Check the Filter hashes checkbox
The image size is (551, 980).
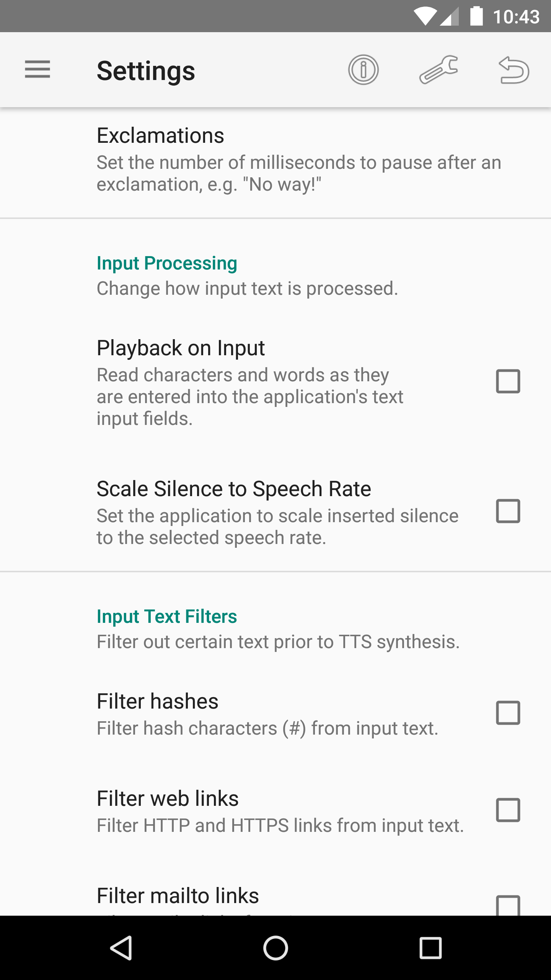coord(508,713)
